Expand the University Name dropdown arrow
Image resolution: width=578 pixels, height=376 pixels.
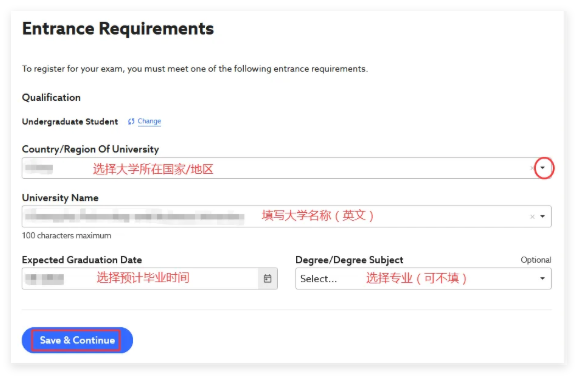click(542, 216)
